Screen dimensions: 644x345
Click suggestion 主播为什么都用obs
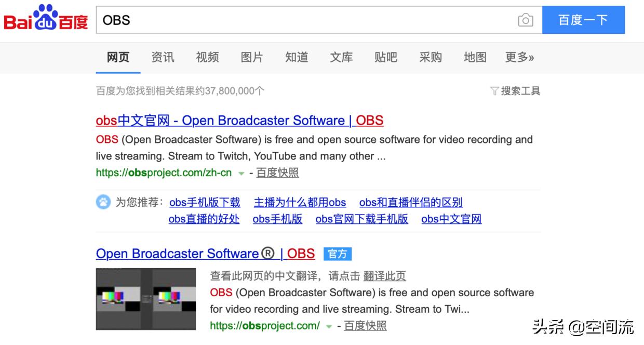point(300,202)
